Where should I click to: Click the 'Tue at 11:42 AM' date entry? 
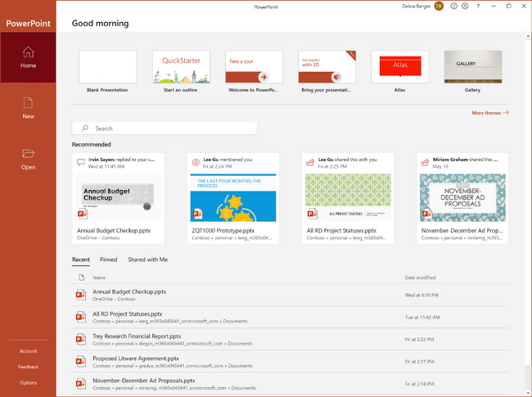click(x=422, y=318)
